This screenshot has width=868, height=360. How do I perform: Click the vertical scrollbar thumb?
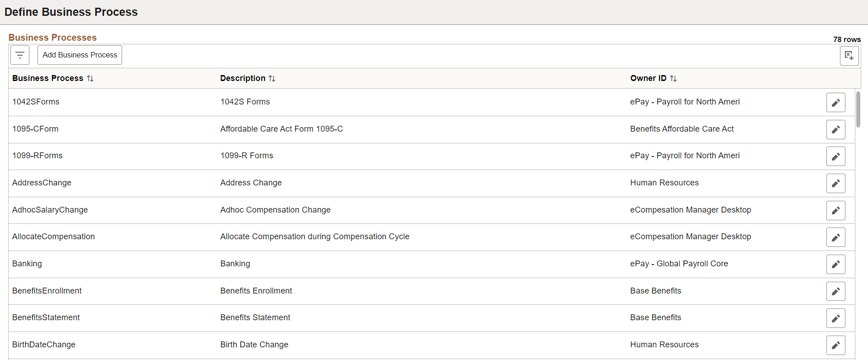click(x=858, y=109)
